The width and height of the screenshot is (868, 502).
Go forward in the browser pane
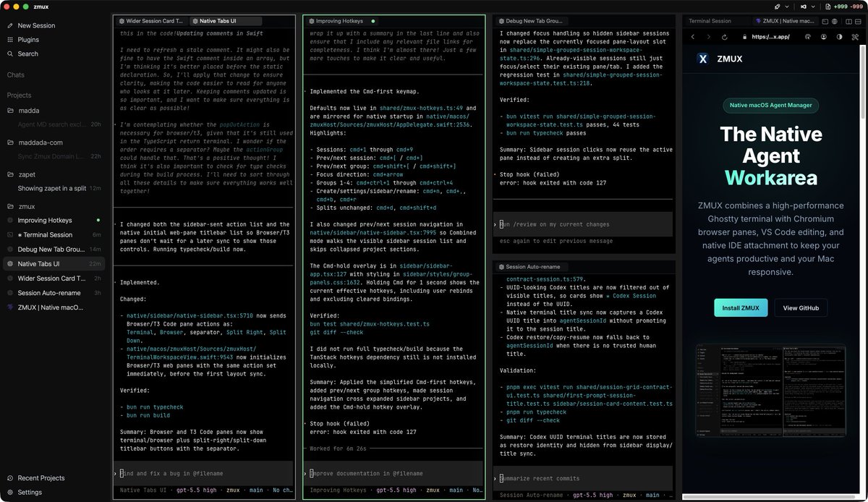click(709, 37)
